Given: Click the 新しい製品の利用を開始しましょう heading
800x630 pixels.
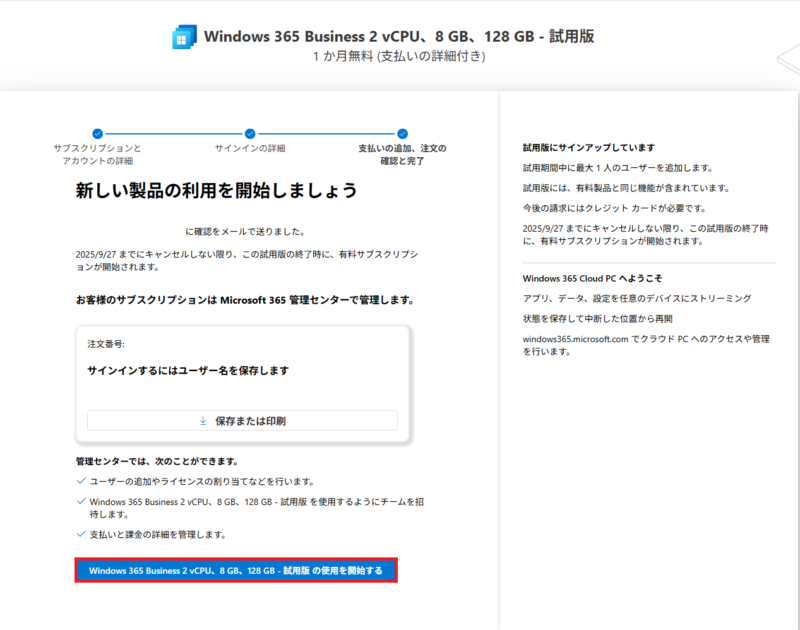Looking at the screenshot, I should click(x=217, y=190).
